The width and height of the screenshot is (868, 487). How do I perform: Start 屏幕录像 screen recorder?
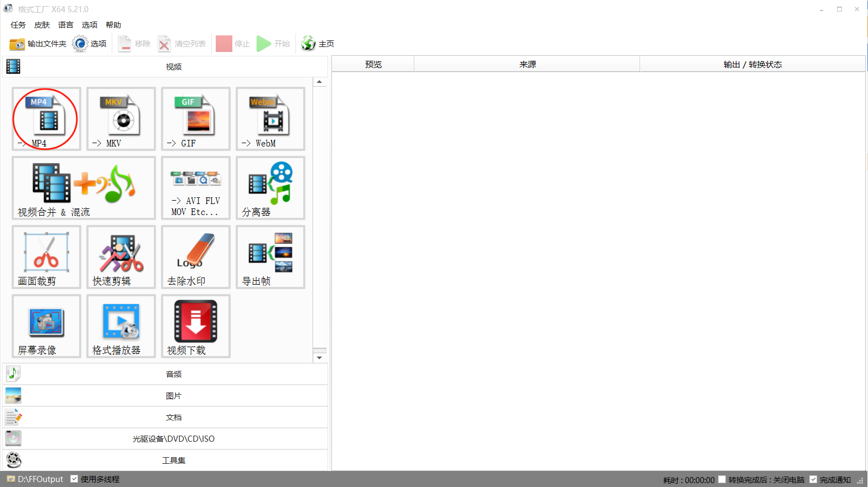[46, 326]
